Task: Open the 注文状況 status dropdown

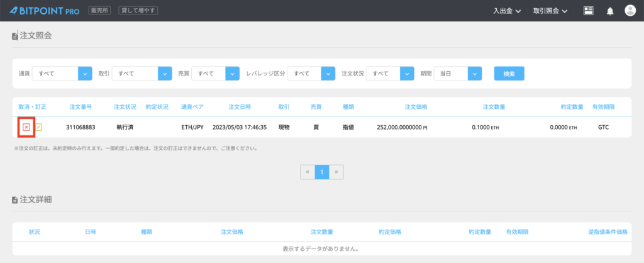Action: [390, 74]
